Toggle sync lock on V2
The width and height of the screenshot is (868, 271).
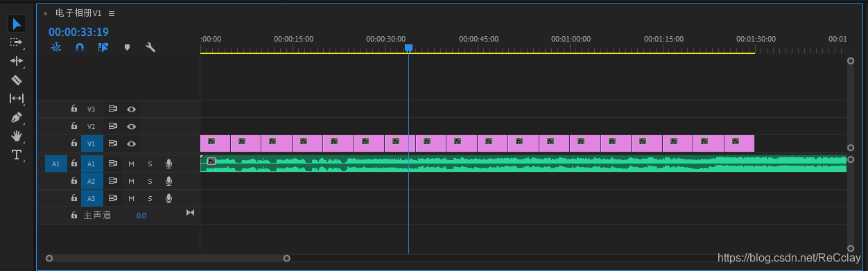[112, 126]
